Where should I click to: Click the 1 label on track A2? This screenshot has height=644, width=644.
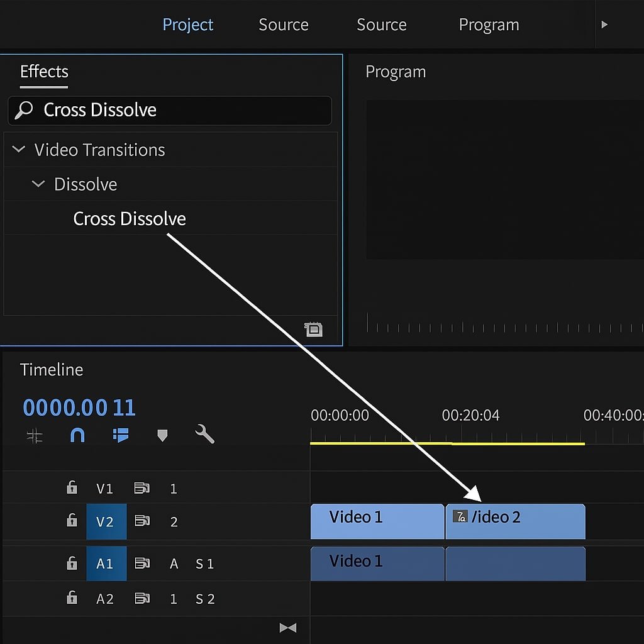[x=174, y=599]
